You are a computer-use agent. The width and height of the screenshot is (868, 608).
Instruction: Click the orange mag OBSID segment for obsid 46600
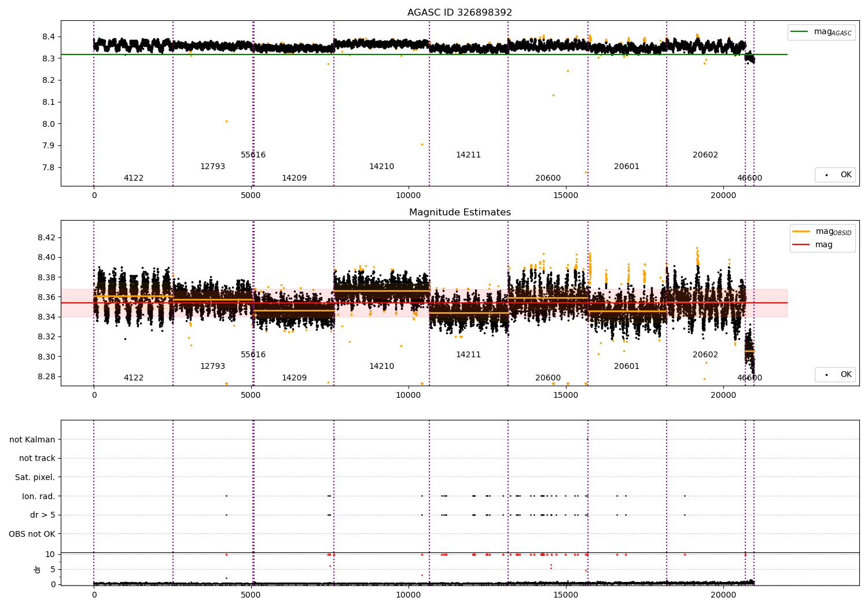click(x=749, y=351)
